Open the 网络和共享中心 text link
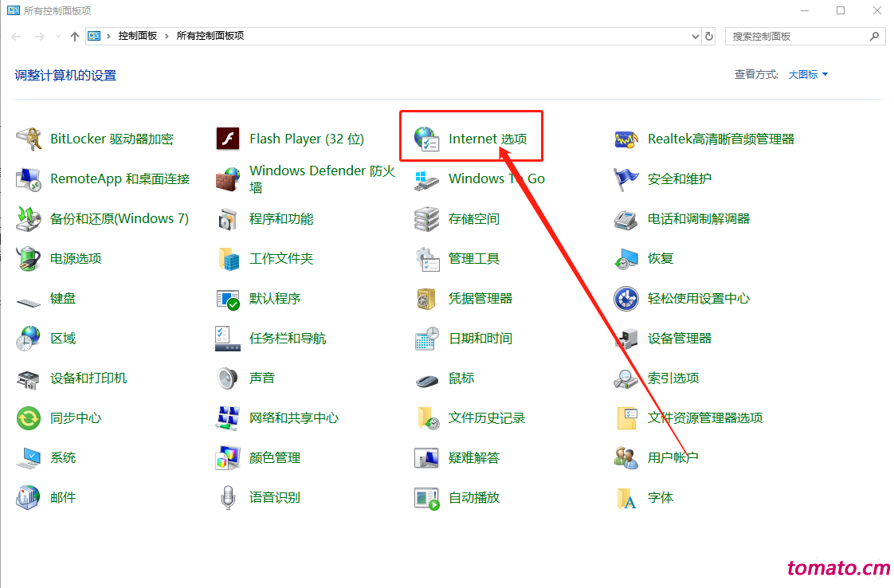This screenshot has height=588, width=894. 294,418
